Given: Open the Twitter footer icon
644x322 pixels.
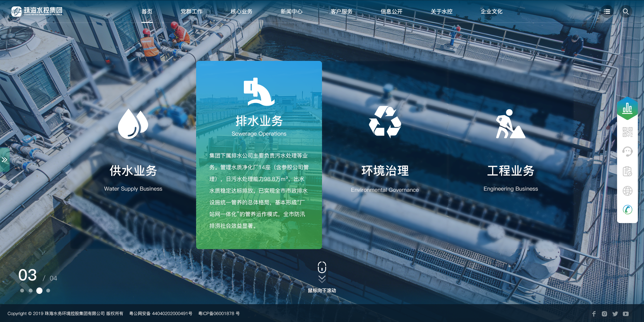Looking at the screenshot, I should point(615,314).
